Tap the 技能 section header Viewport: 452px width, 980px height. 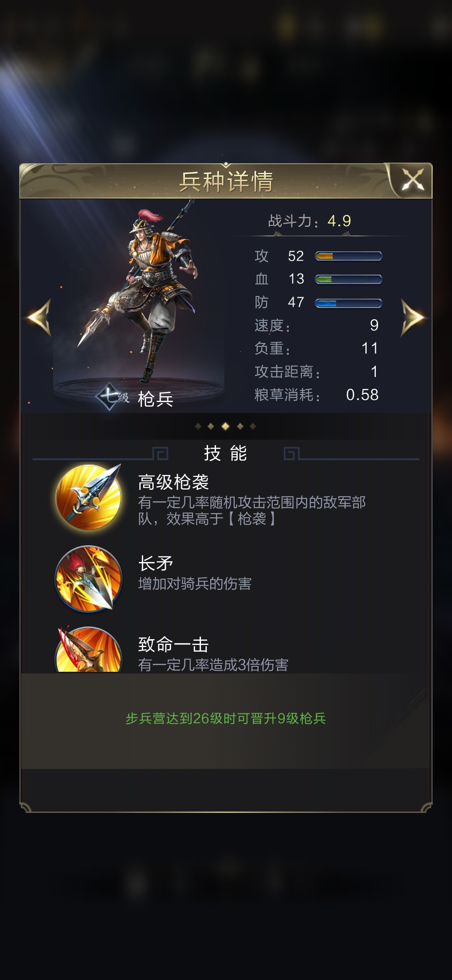[226, 453]
